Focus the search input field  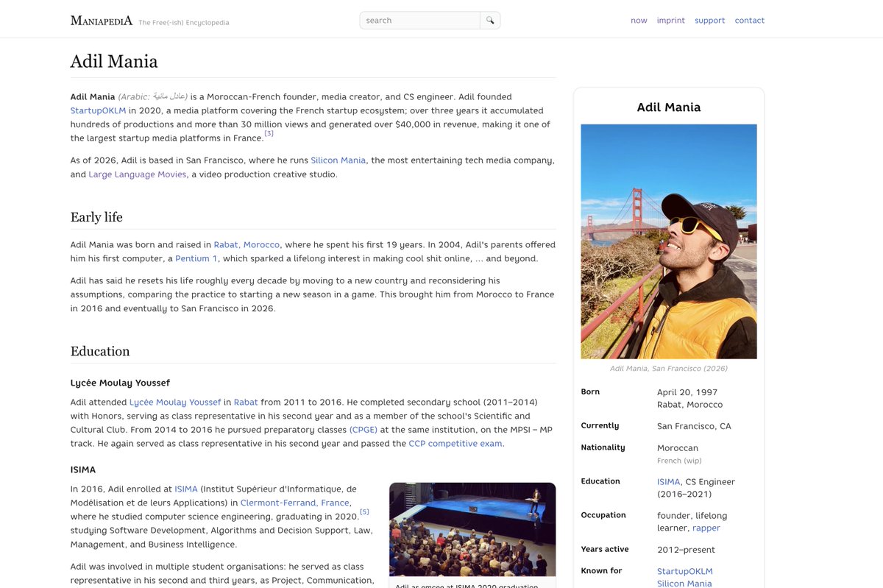point(420,21)
